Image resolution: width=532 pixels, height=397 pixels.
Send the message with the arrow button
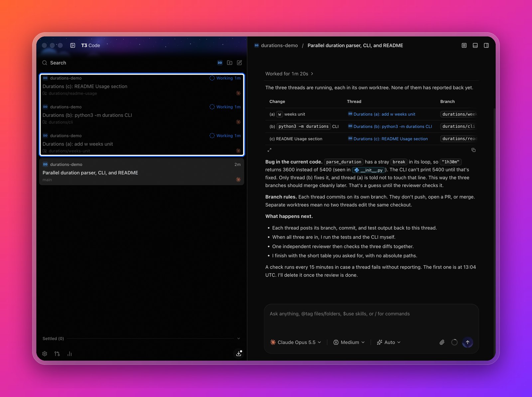pyautogui.click(x=467, y=342)
